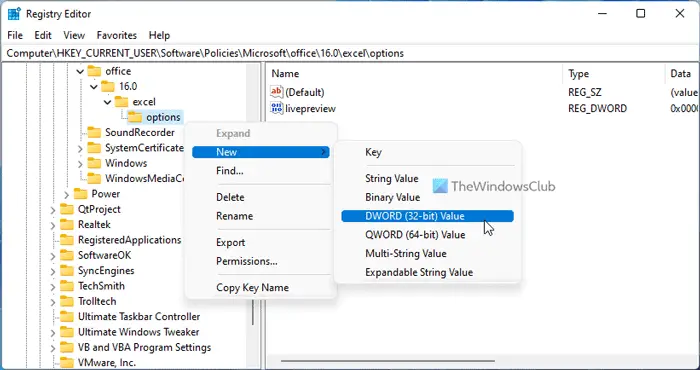Open the Favorites menu
Viewport: 700px width, 370px height.
pyautogui.click(x=117, y=35)
